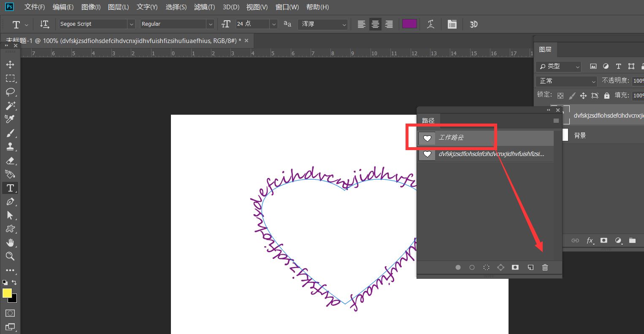Open the anti-aliasing 浑厚 dropdown
The image size is (644, 334).
pos(322,24)
